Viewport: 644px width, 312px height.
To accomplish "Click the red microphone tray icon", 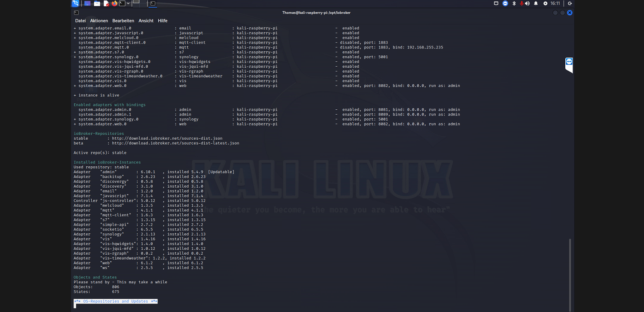I will coord(521,3).
